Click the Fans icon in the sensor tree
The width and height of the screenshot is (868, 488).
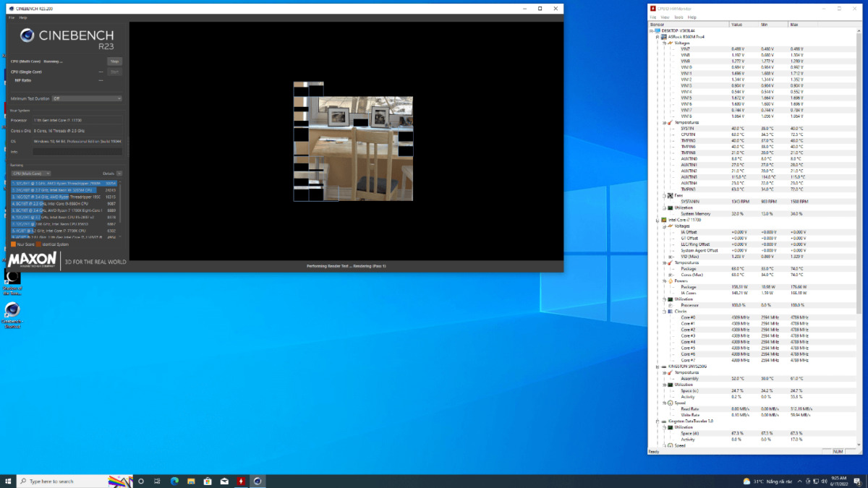(671, 195)
